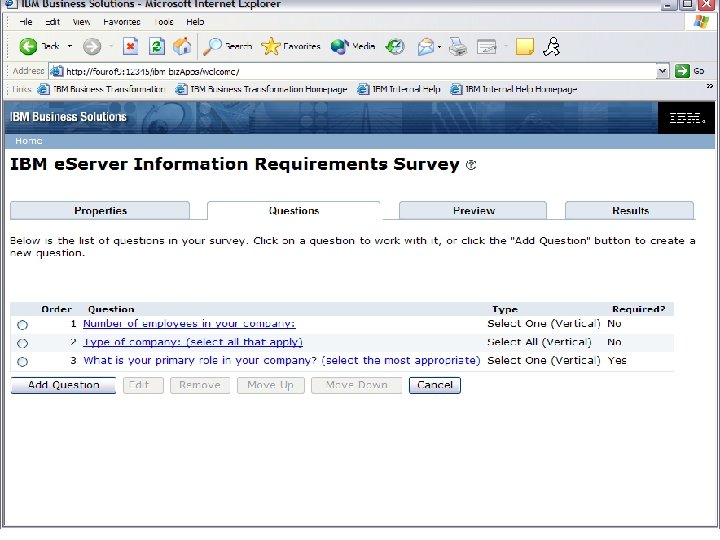Open the Favorites menu

pyautogui.click(x=122, y=22)
